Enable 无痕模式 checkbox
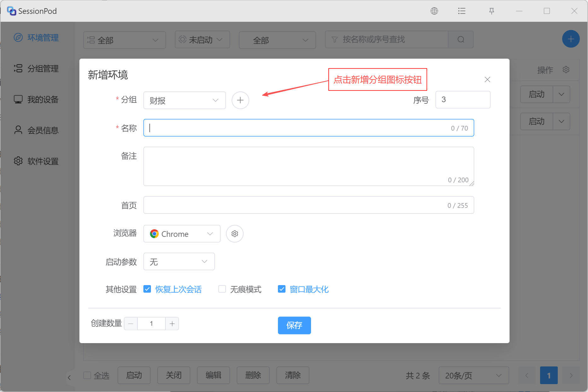Screen dimensions: 588x392 222,289
